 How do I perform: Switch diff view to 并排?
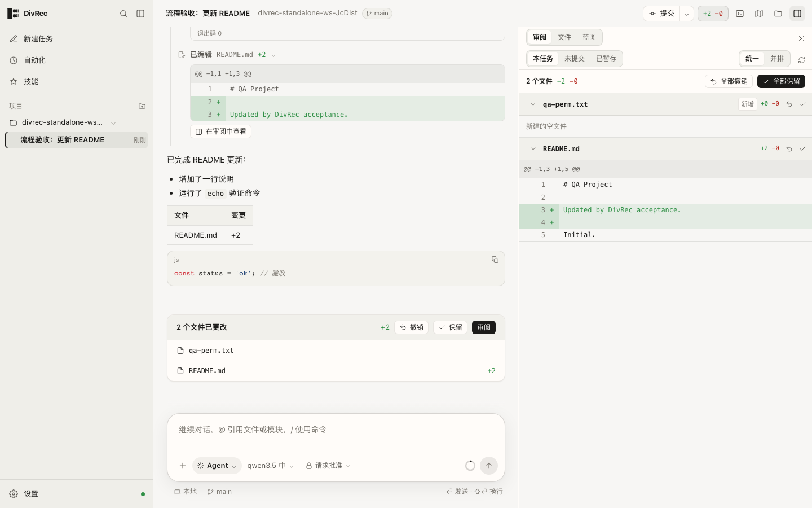pyautogui.click(x=777, y=59)
